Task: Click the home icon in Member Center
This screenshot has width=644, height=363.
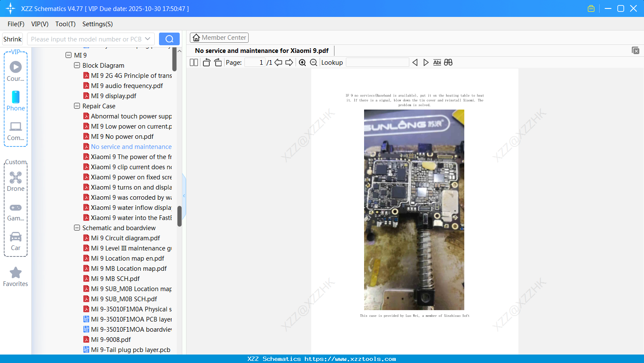Action: click(x=196, y=38)
